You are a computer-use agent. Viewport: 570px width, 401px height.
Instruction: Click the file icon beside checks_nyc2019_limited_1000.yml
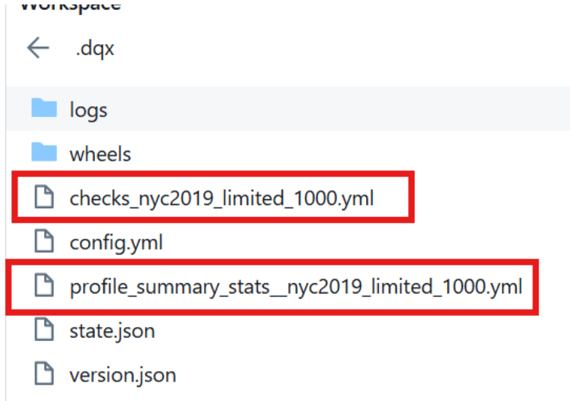pos(44,197)
